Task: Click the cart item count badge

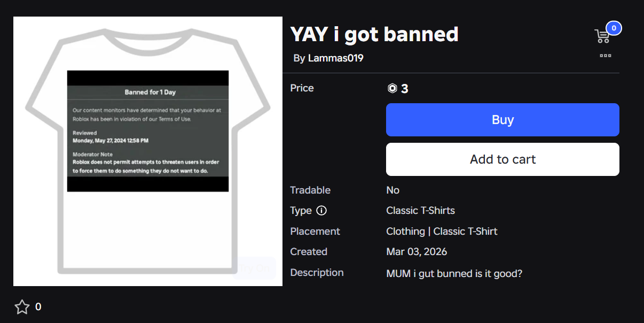Action: click(614, 28)
